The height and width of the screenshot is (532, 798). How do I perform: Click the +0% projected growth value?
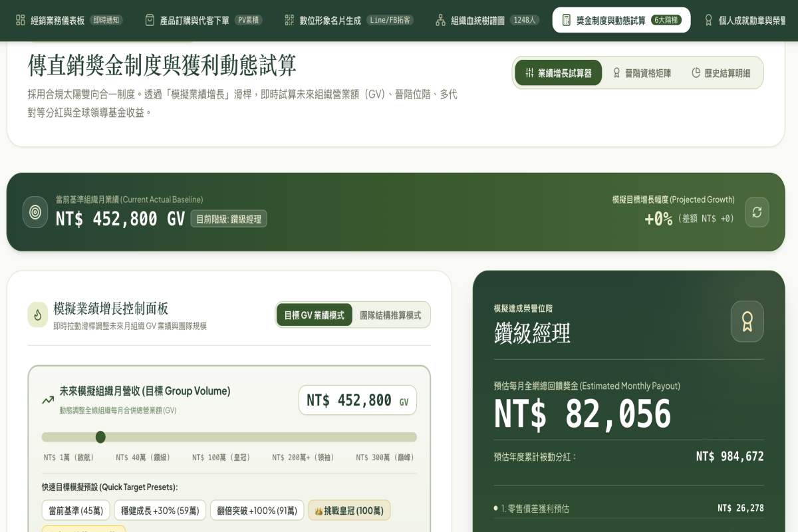pos(658,219)
